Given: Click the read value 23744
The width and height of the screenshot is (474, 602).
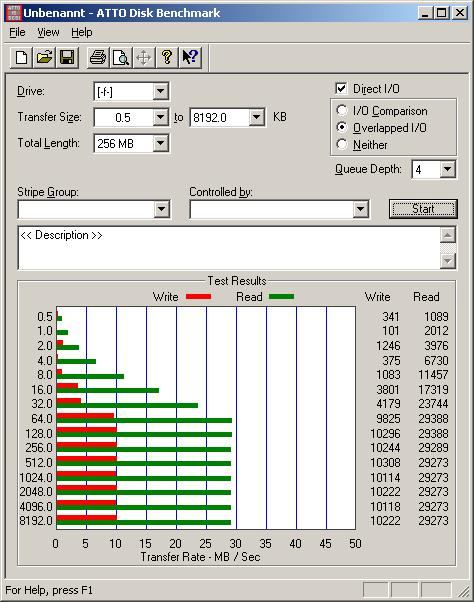Looking at the screenshot, I should (x=433, y=404).
